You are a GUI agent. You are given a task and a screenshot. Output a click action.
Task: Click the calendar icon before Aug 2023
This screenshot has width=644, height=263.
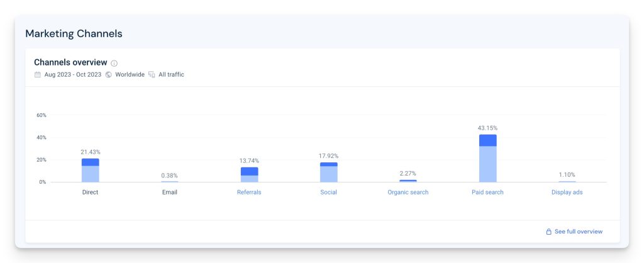pos(38,74)
